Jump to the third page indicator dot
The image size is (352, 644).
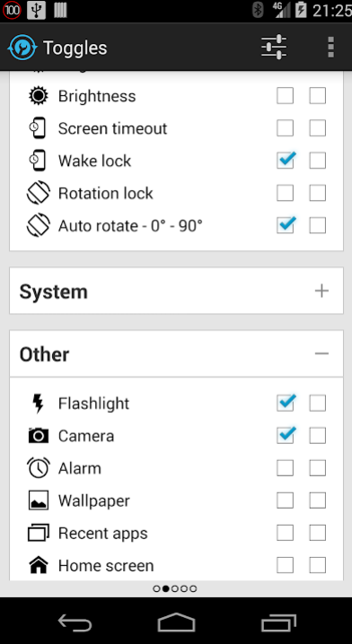(175, 588)
